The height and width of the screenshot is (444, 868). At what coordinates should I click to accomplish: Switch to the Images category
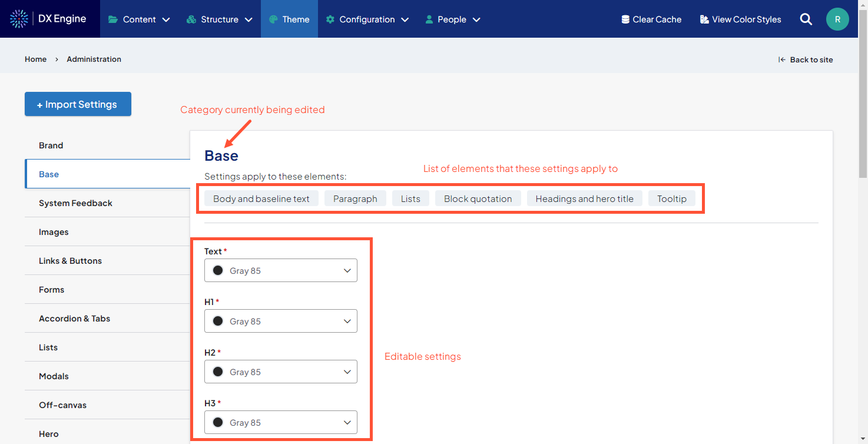click(x=107, y=231)
